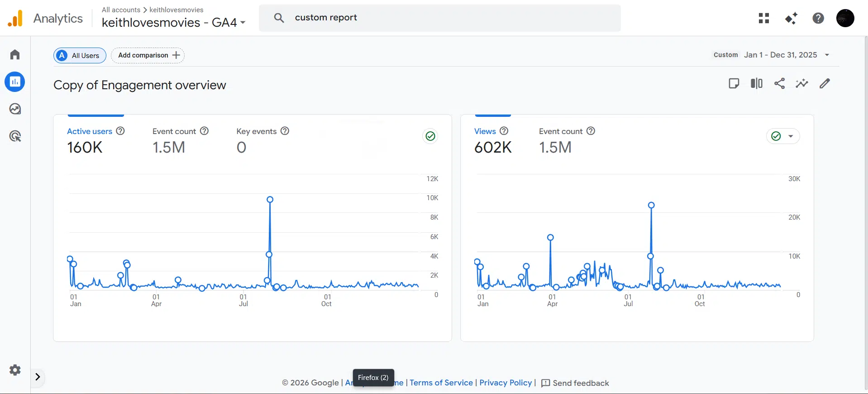Select the Views metric tab

coord(485,131)
